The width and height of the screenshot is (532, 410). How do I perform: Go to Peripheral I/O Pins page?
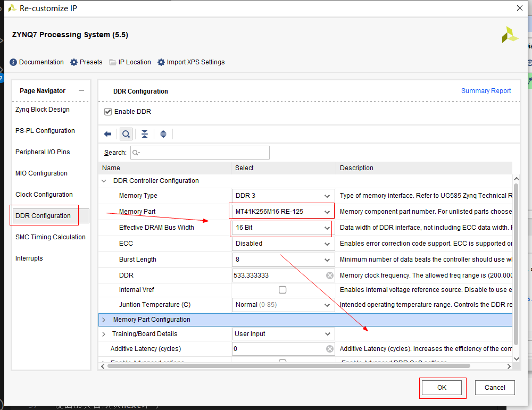pos(43,152)
